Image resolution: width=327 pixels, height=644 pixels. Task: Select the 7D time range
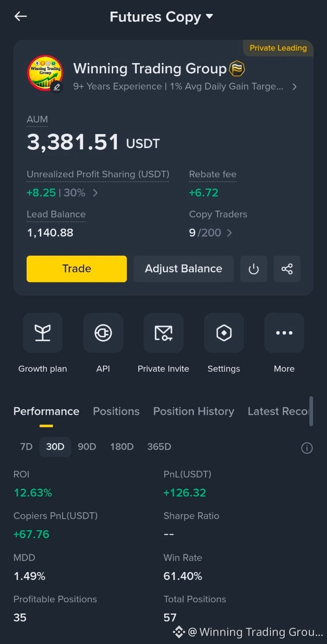pyautogui.click(x=26, y=447)
